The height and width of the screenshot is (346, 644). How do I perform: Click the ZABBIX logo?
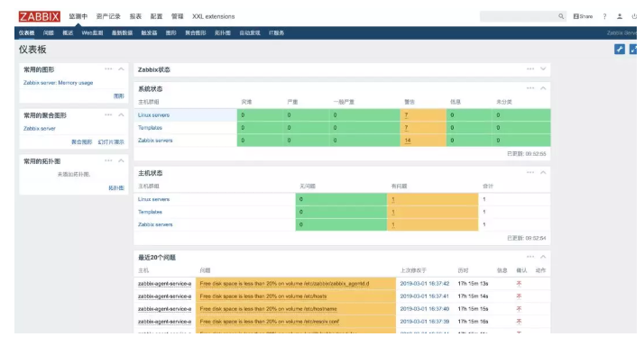[40, 16]
